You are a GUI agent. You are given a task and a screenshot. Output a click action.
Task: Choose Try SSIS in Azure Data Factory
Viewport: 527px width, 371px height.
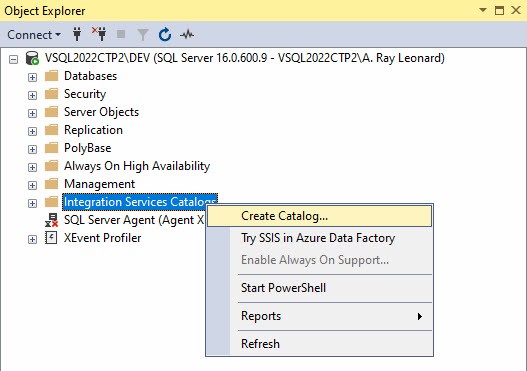coord(319,238)
